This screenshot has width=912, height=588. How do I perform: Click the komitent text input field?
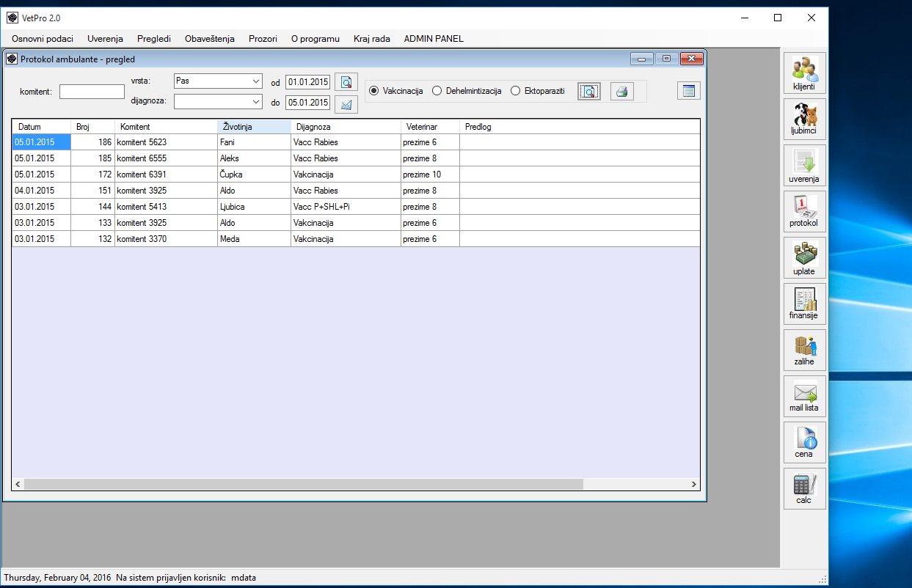point(92,92)
